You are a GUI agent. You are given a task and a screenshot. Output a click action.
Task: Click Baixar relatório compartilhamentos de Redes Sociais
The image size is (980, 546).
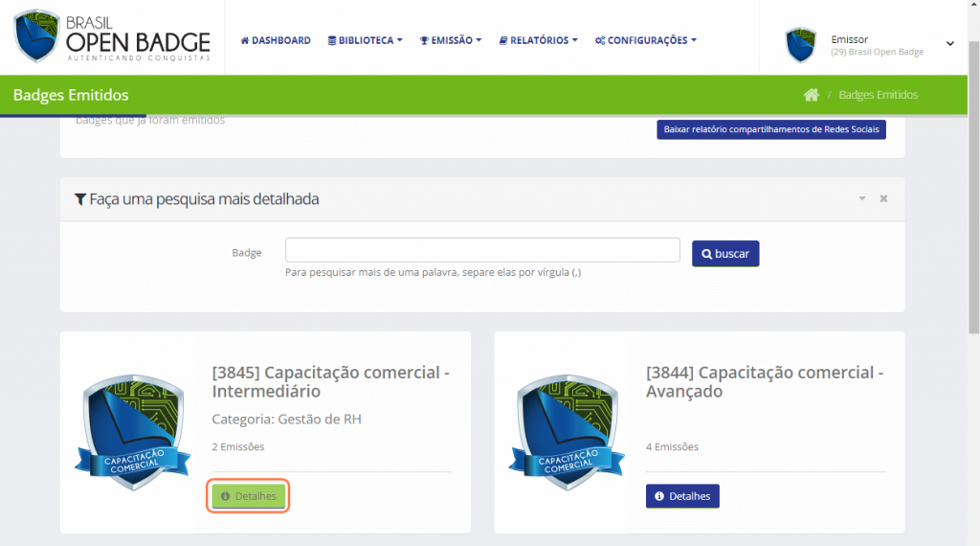(771, 129)
